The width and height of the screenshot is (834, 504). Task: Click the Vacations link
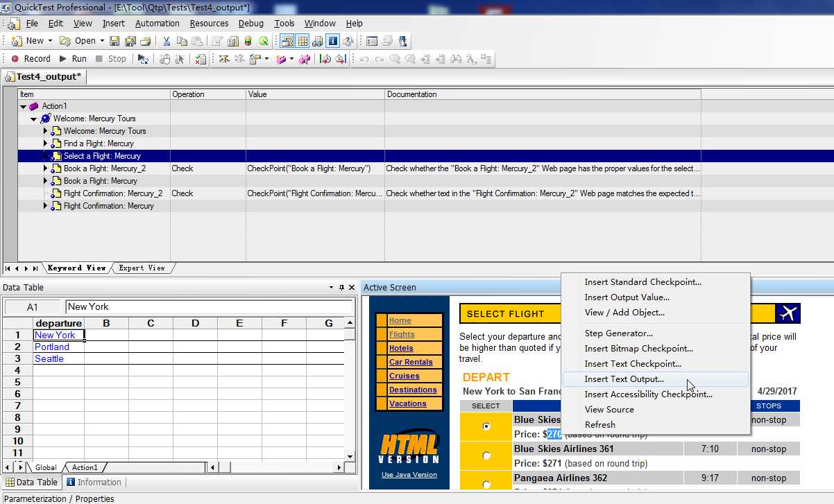(x=408, y=404)
